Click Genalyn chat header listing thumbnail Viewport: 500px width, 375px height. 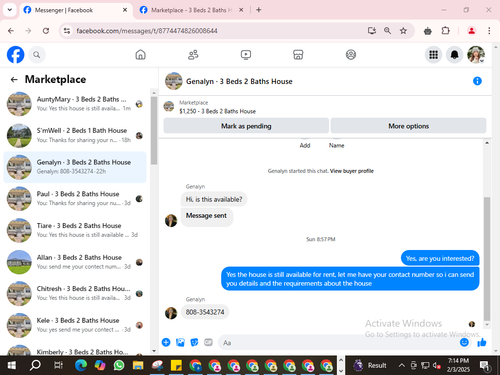point(174,81)
